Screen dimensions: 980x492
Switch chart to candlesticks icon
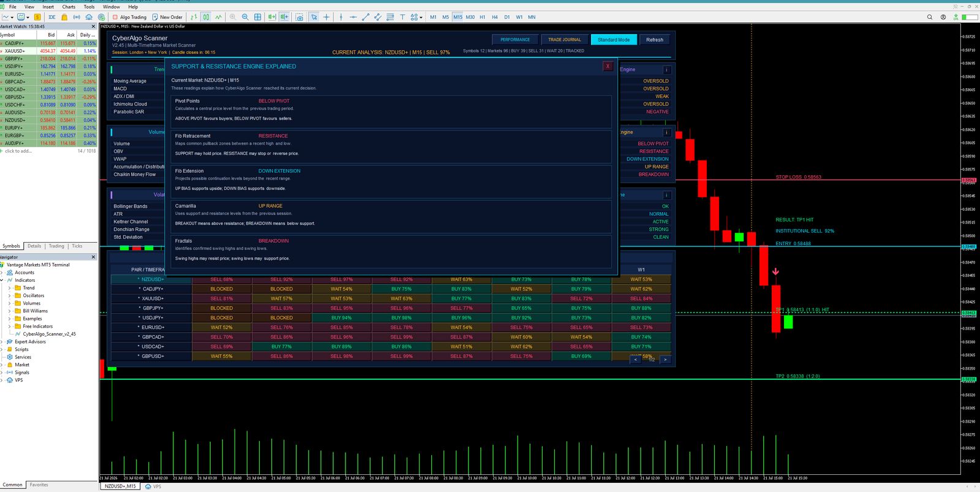point(206,17)
